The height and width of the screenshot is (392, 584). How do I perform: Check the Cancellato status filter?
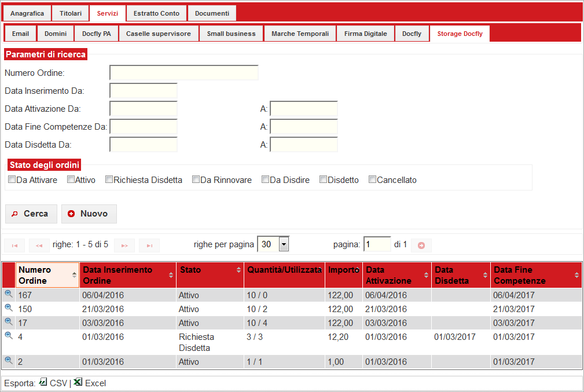pos(372,179)
